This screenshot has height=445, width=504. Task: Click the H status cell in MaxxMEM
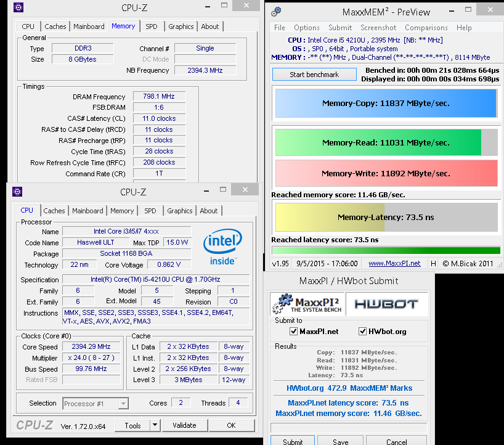pos(433,264)
